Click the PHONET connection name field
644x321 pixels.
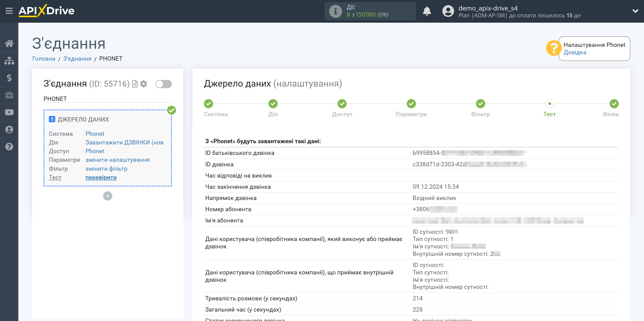point(107,99)
